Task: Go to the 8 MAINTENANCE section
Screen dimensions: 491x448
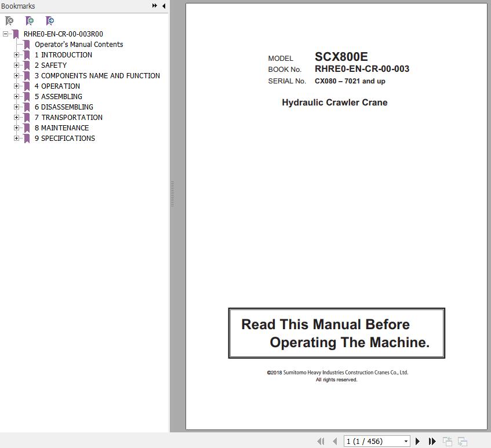Action: click(61, 128)
